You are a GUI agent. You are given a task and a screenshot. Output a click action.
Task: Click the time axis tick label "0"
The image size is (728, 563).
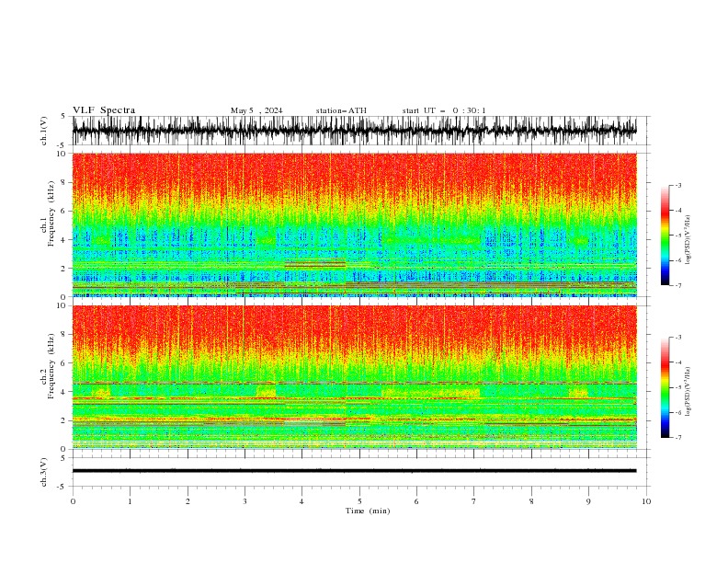tap(73, 501)
